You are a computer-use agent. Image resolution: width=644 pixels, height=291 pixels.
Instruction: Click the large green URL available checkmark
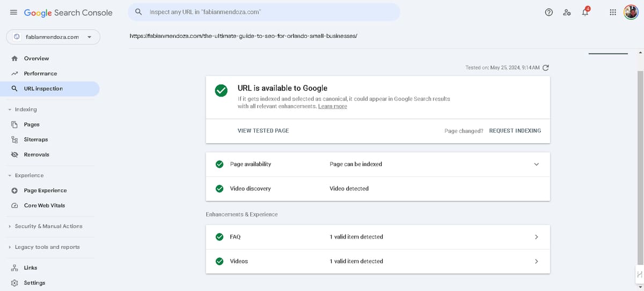pos(221,91)
